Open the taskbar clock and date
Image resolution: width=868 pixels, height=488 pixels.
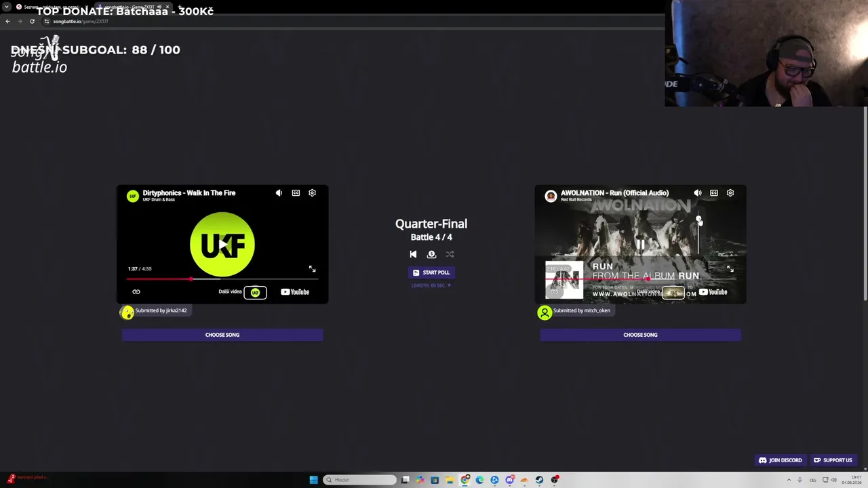point(851,480)
